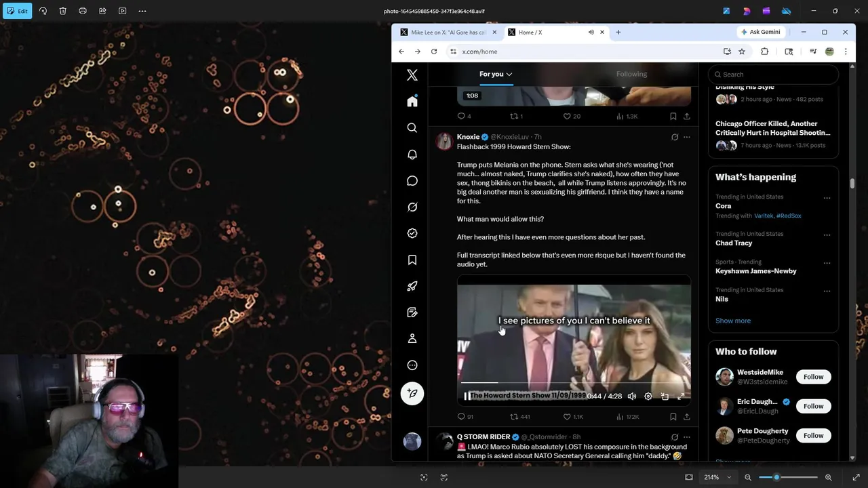Adjust the Photos zoom slider
This screenshot has height=488, width=868.
coord(788,477)
